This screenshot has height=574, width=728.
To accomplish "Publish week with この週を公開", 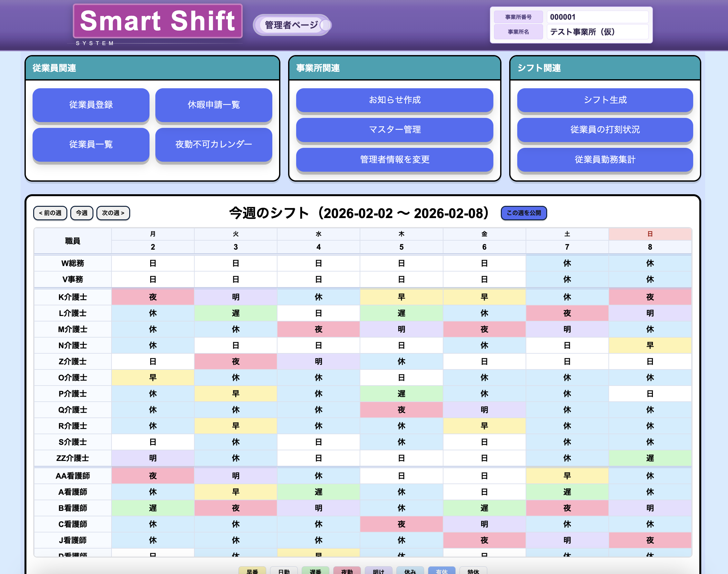I will coord(524,213).
